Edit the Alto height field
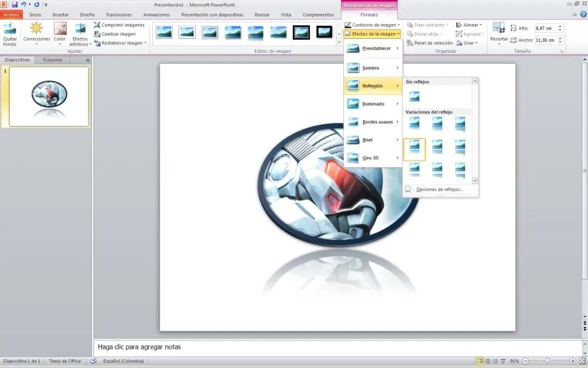This screenshot has width=588, height=368. [x=547, y=28]
